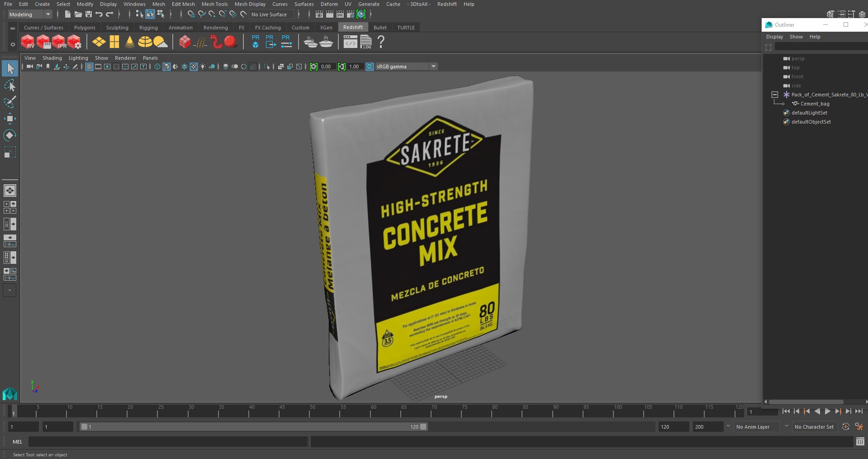
Task: Select the Lasso tool in the toolbox
Action: click(9, 85)
